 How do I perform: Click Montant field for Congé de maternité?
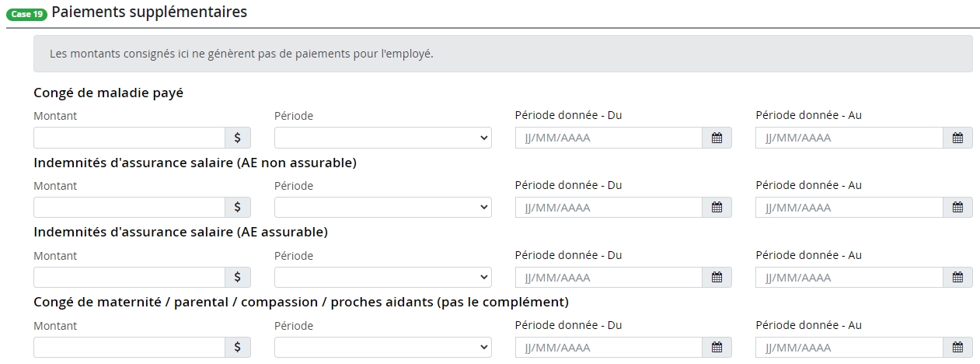click(129, 348)
